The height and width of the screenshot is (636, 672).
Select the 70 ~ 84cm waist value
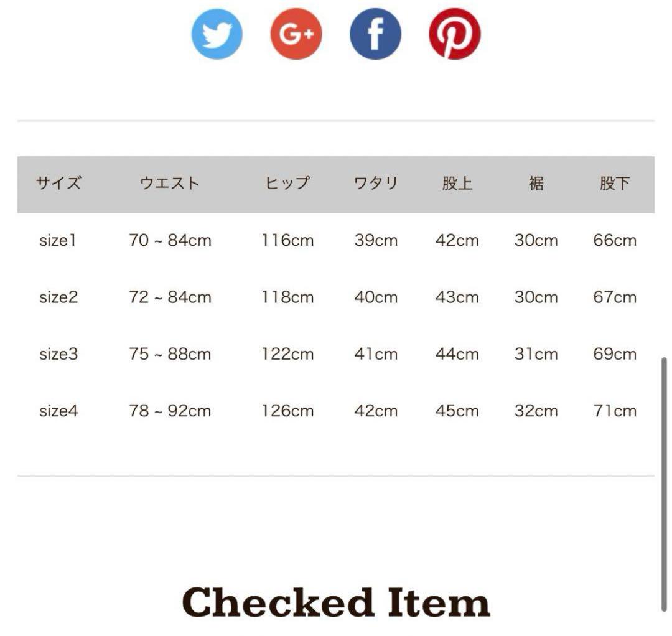coord(170,240)
